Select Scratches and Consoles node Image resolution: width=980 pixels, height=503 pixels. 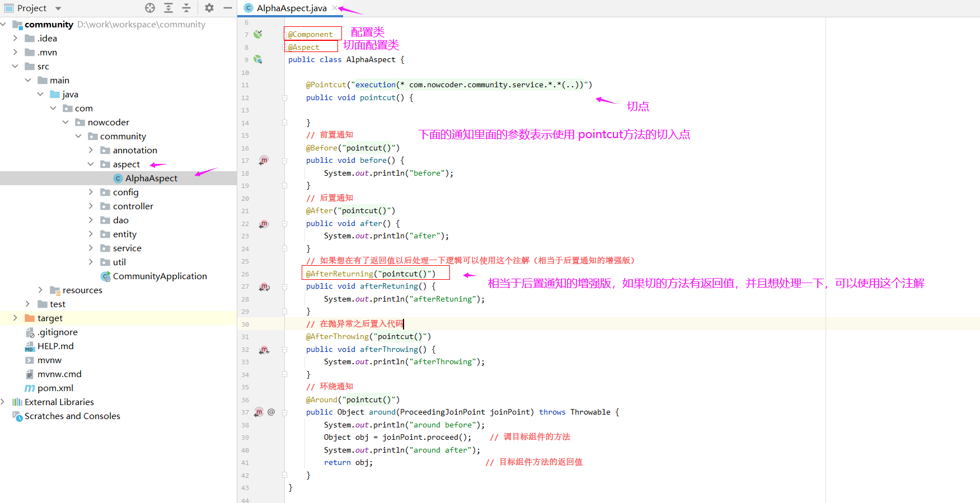[x=72, y=416]
